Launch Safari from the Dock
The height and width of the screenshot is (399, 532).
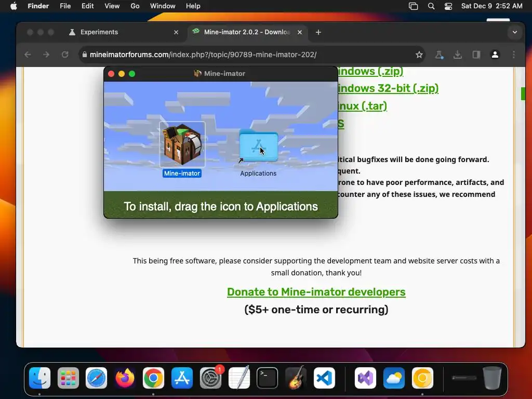tap(96, 378)
